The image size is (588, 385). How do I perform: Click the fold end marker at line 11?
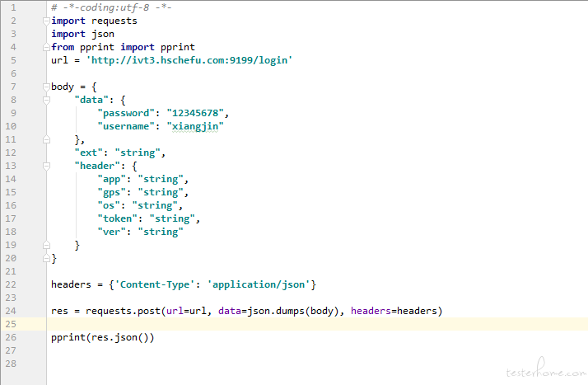click(x=46, y=139)
